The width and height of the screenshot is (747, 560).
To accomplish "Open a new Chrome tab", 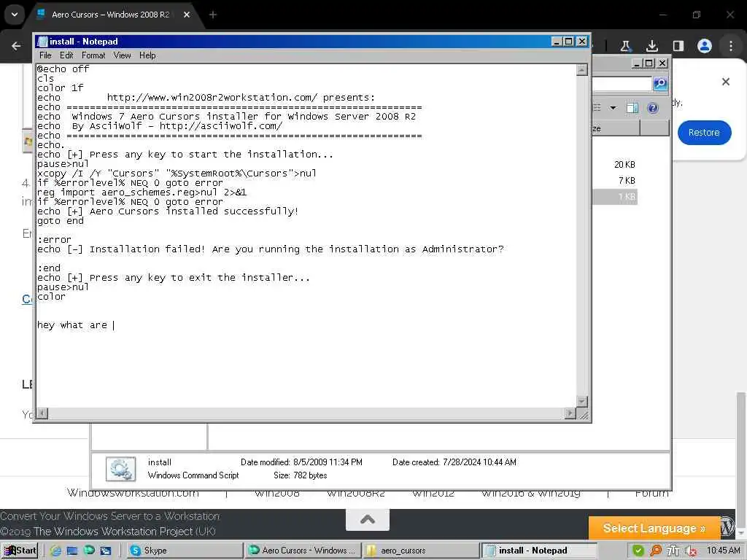I will pyautogui.click(x=213, y=15).
